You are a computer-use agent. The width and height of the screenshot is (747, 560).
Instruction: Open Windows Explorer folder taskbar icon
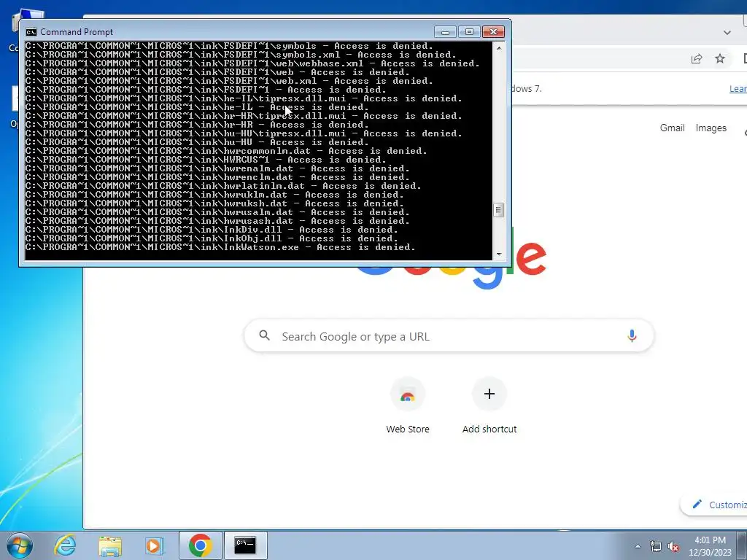110,545
